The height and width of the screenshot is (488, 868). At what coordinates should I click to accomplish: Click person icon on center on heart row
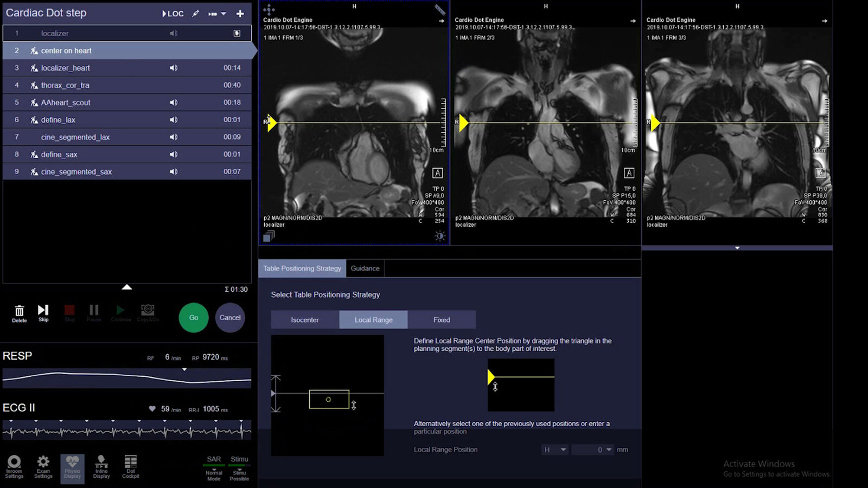click(34, 50)
